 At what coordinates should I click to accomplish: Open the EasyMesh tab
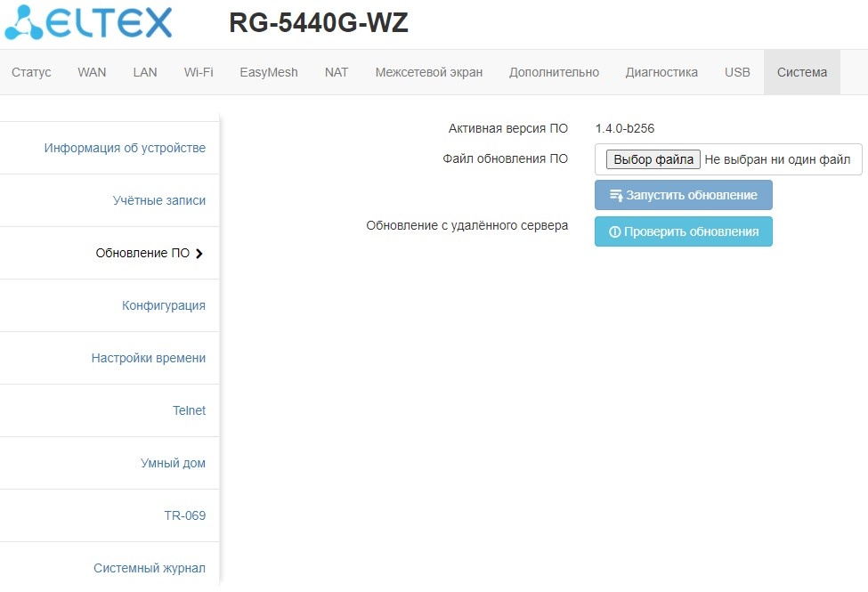[x=269, y=72]
